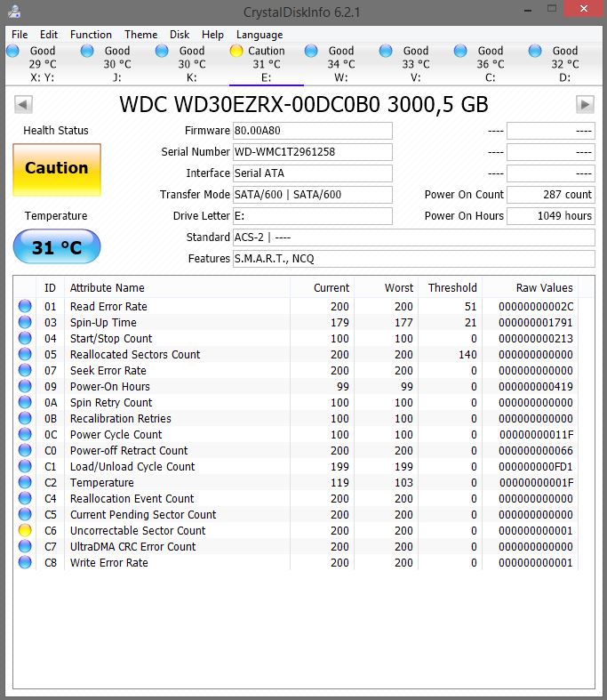Click the 31 °C temperature button
This screenshot has height=700, width=607.
(57, 246)
